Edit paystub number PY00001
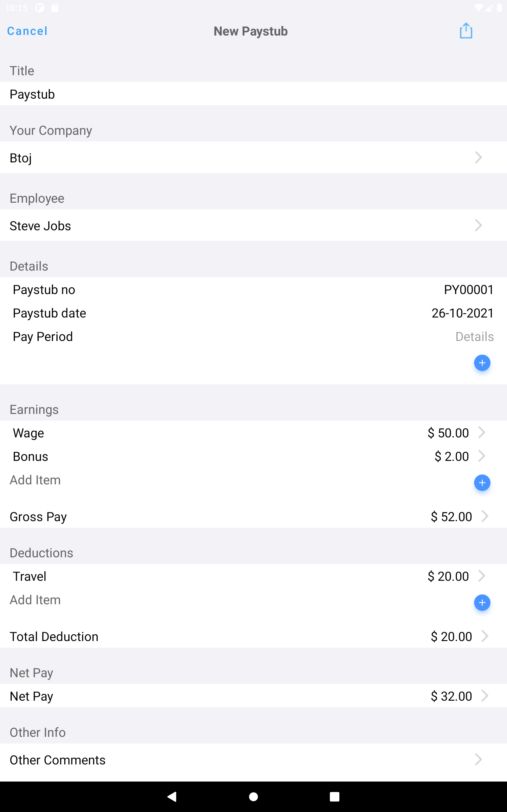 click(x=468, y=290)
